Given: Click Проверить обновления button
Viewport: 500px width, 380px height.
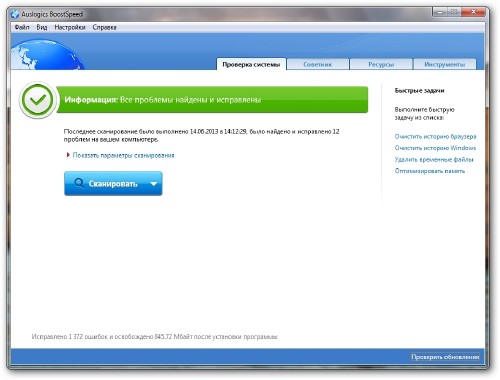Looking at the screenshot, I should pyautogui.click(x=445, y=357).
